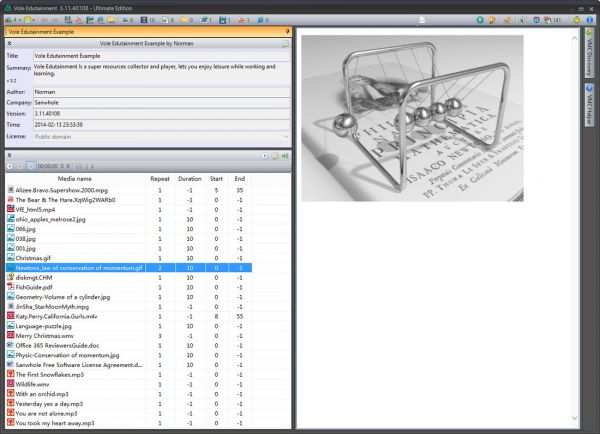The height and width of the screenshot is (434, 600).
Task: Click the Newton's cradle preview image
Action: (x=412, y=118)
